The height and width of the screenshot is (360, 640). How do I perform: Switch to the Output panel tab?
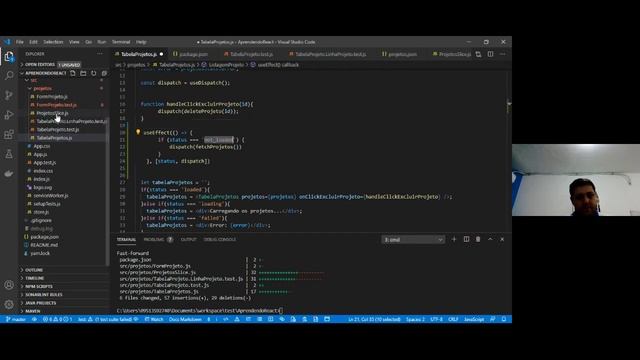click(189, 240)
